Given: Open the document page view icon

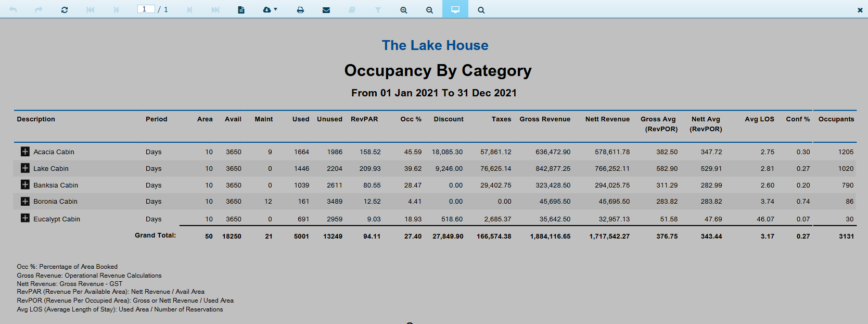Looking at the screenshot, I should tap(241, 9).
